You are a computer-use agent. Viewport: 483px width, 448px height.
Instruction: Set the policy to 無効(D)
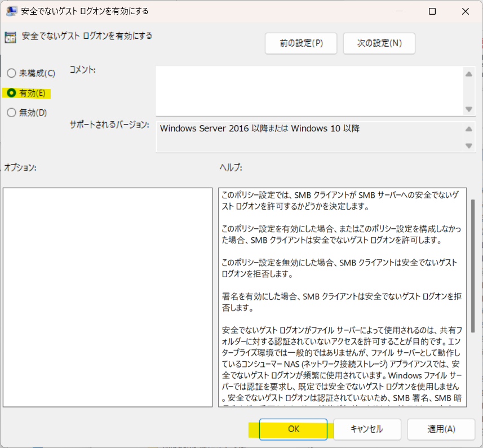(11, 113)
